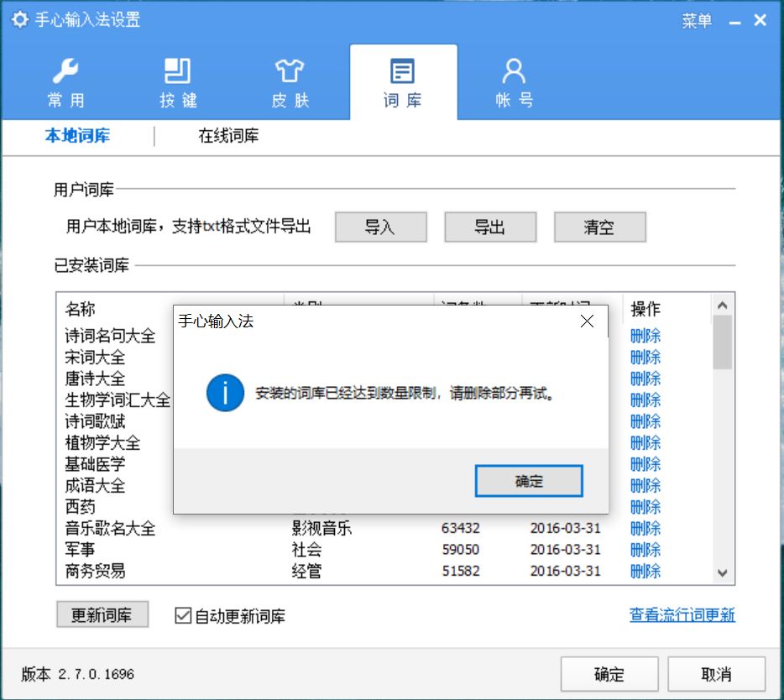Toggle the 自动更新词库 checkbox
Viewport: 784px width, 700px height.
click(182, 615)
